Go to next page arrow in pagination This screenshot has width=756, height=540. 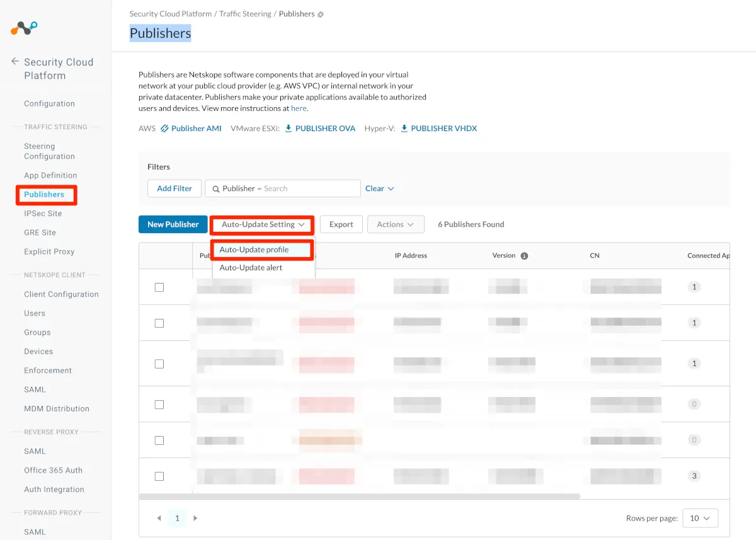point(195,518)
